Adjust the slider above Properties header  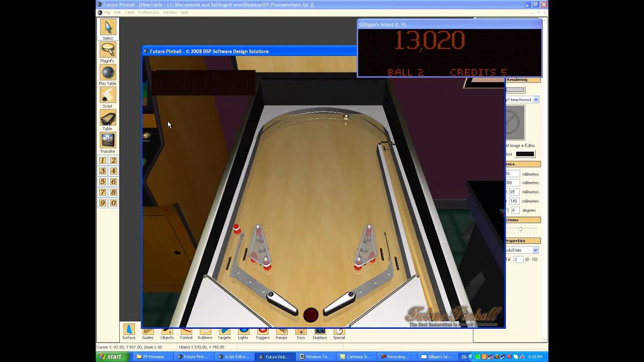[521, 229]
